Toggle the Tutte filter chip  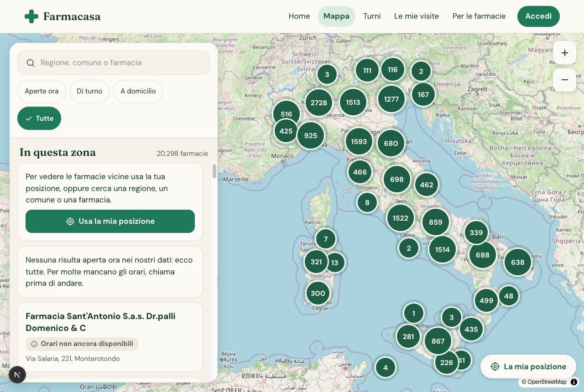[39, 119]
